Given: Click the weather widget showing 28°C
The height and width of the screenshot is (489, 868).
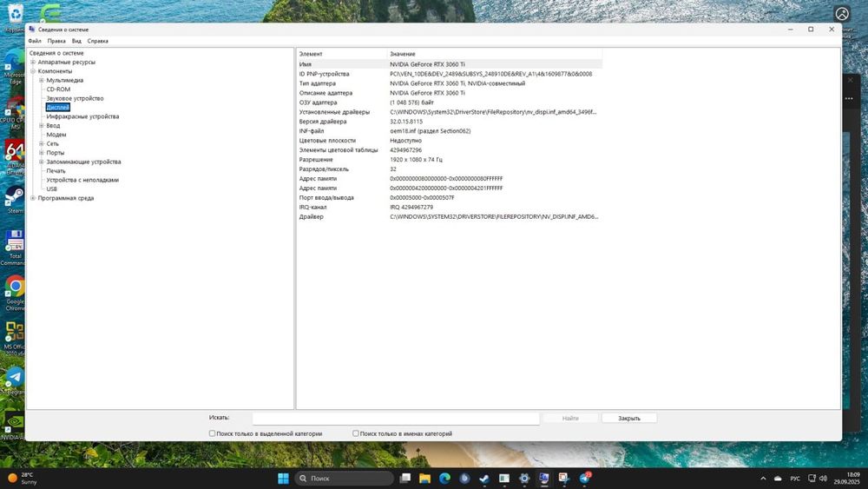Looking at the screenshot, I should (x=24, y=479).
